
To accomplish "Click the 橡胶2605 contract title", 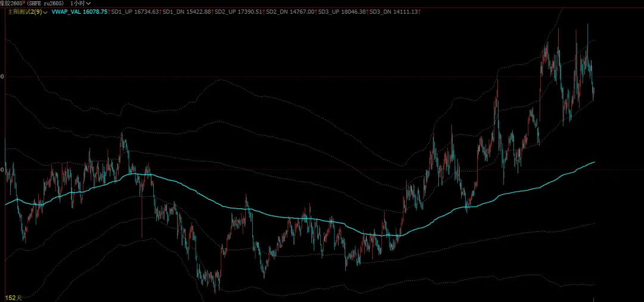I will coord(11,4).
